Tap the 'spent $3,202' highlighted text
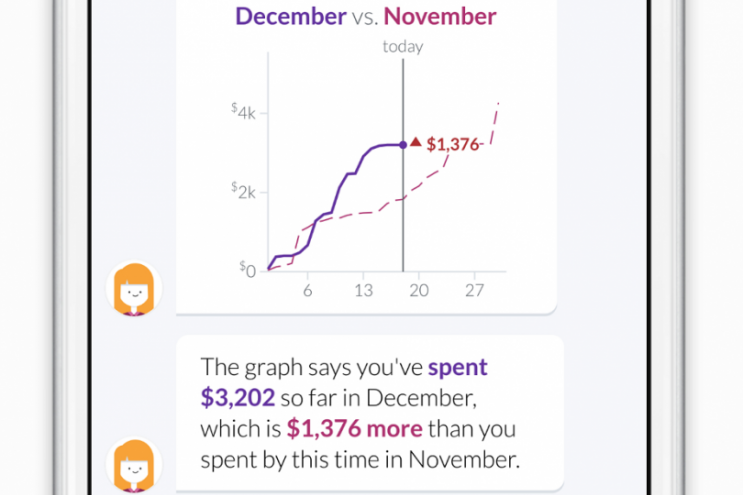Screen dimensions: 743x495 coord(344,382)
